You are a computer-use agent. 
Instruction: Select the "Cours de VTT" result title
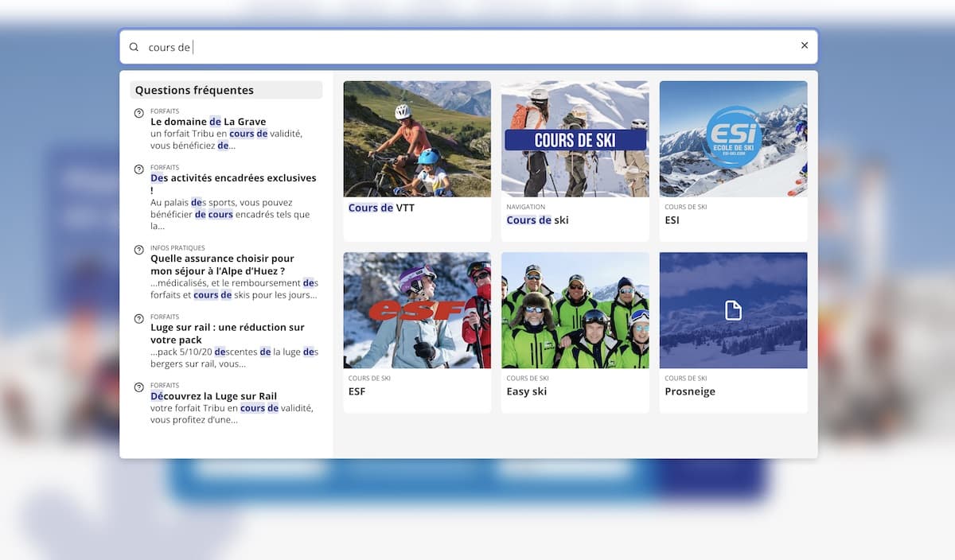[381, 208]
